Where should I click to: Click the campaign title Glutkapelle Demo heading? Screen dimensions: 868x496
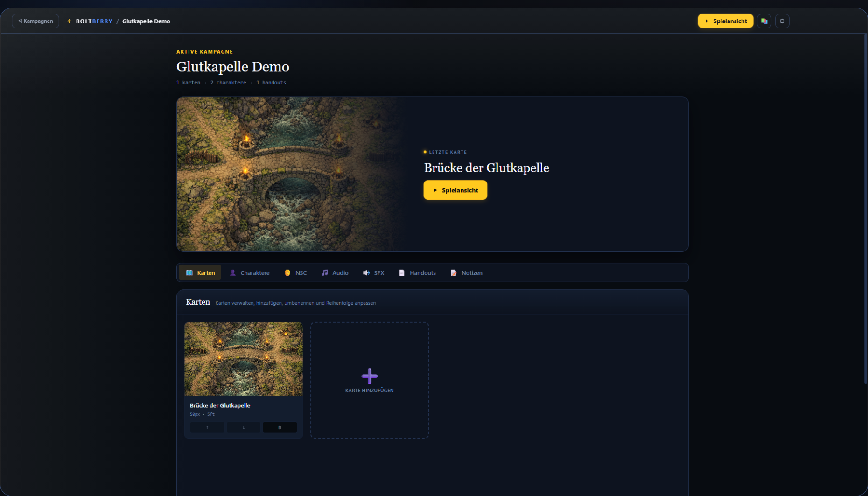click(233, 67)
